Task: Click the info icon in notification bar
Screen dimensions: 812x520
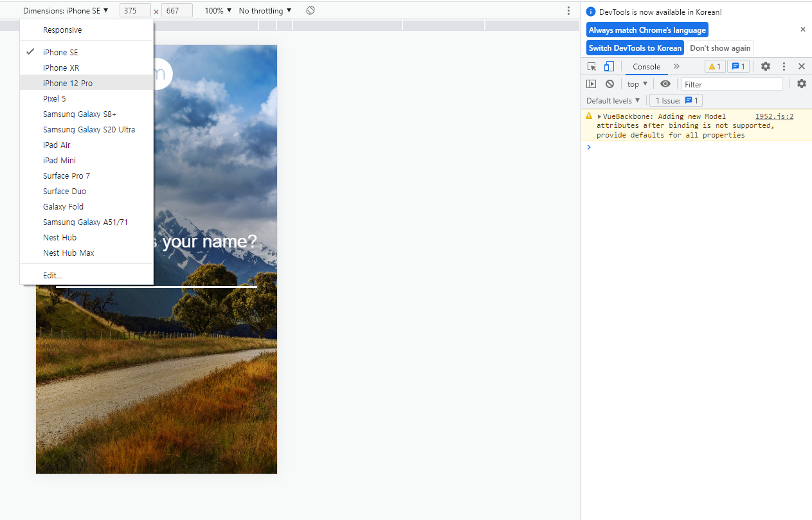Action: point(591,12)
